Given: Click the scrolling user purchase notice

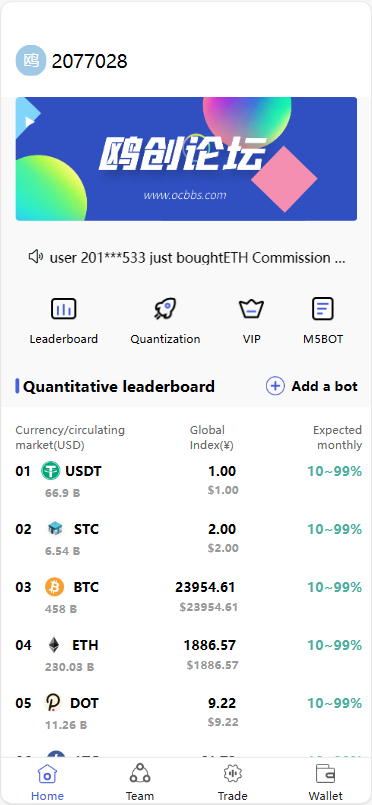Looking at the screenshot, I should [198, 257].
